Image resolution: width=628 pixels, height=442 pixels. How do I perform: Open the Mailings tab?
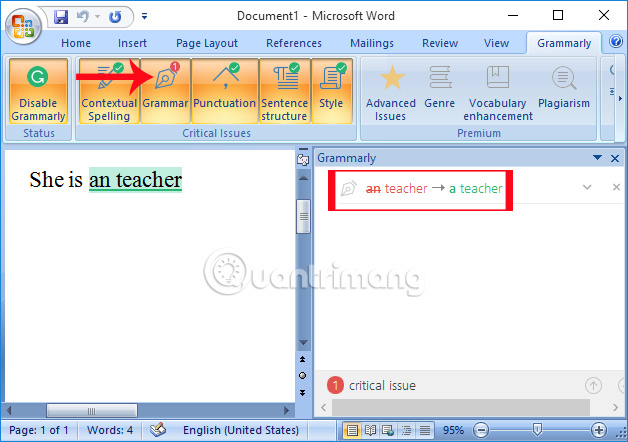click(x=372, y=43)
